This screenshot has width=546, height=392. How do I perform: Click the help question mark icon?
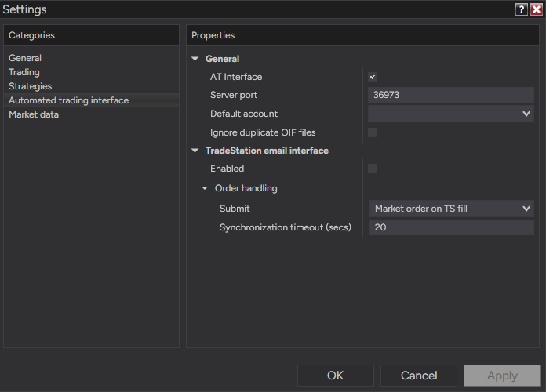[521, 9]
